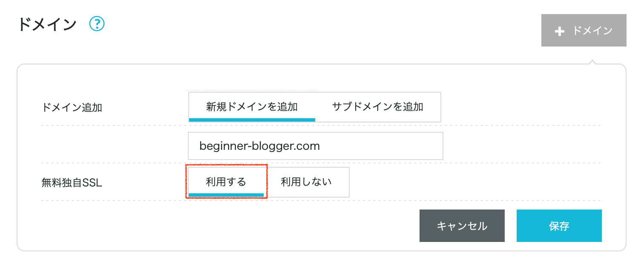Screen dimensions: 644x262
Task: Click the beginner-blogger.com domain input field
Action: click(x=315, y=146)
